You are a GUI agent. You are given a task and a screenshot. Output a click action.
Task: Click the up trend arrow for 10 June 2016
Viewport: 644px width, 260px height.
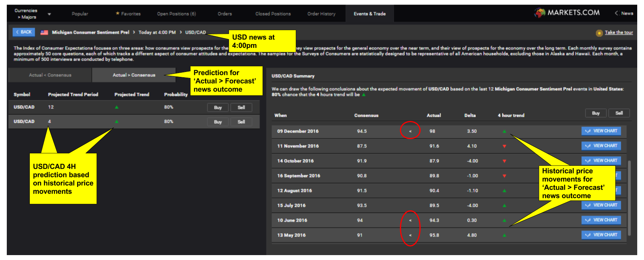(504, 220)
